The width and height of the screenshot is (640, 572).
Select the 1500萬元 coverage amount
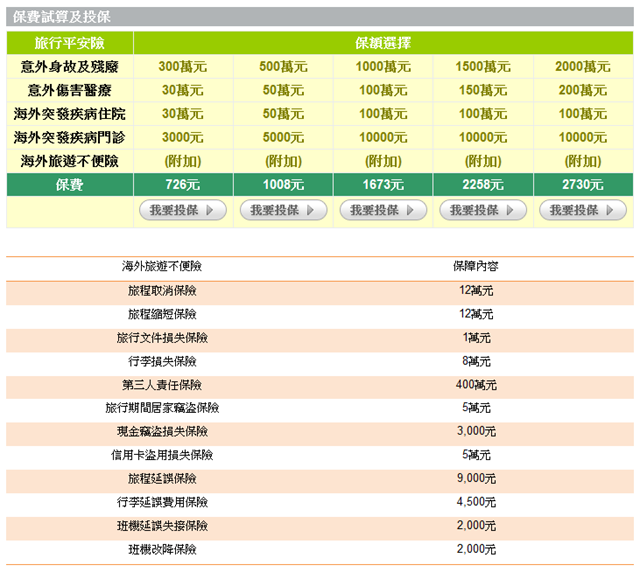tap(483, 67)
